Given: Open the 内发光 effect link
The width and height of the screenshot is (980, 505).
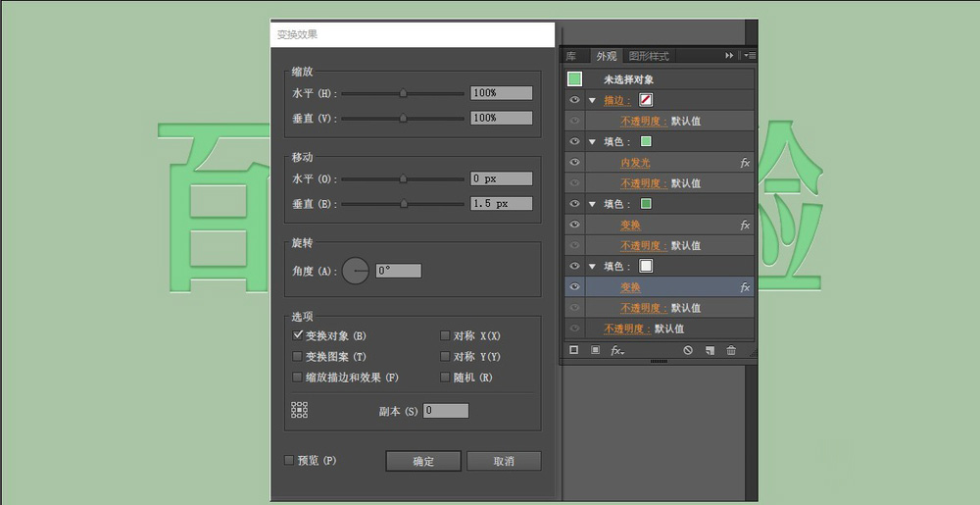Looking at the screenshot, I should tap(635, 163).
